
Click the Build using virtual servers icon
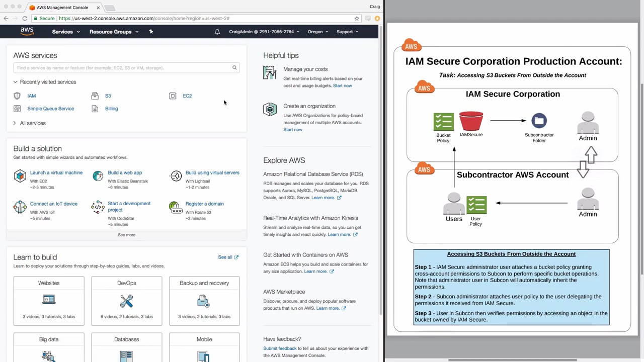point(176,176)
